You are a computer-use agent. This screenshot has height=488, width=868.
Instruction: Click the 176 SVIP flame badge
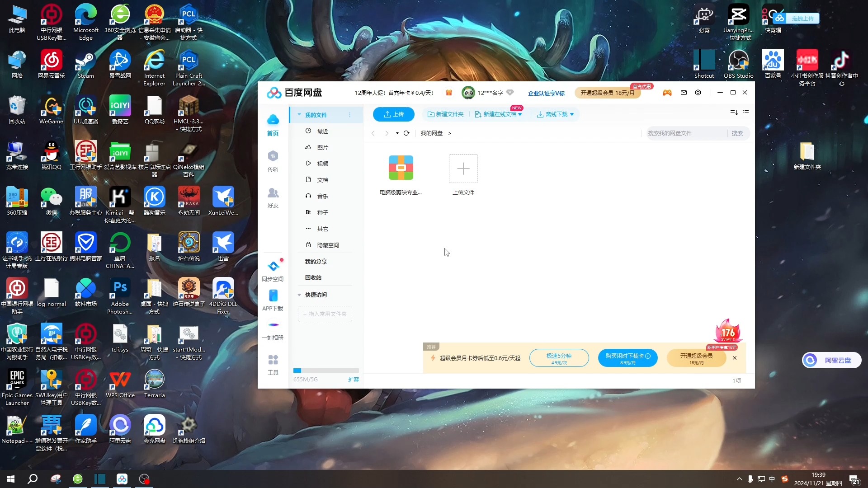727,331
